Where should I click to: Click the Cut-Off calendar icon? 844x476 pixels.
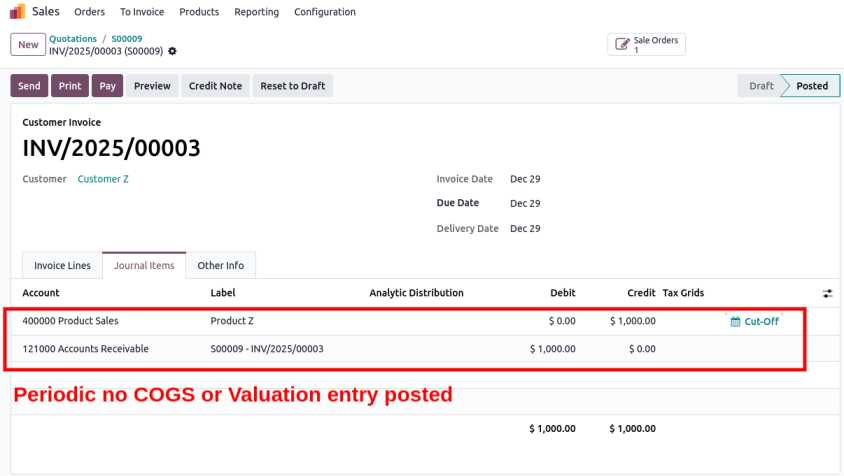click(735, 322)
